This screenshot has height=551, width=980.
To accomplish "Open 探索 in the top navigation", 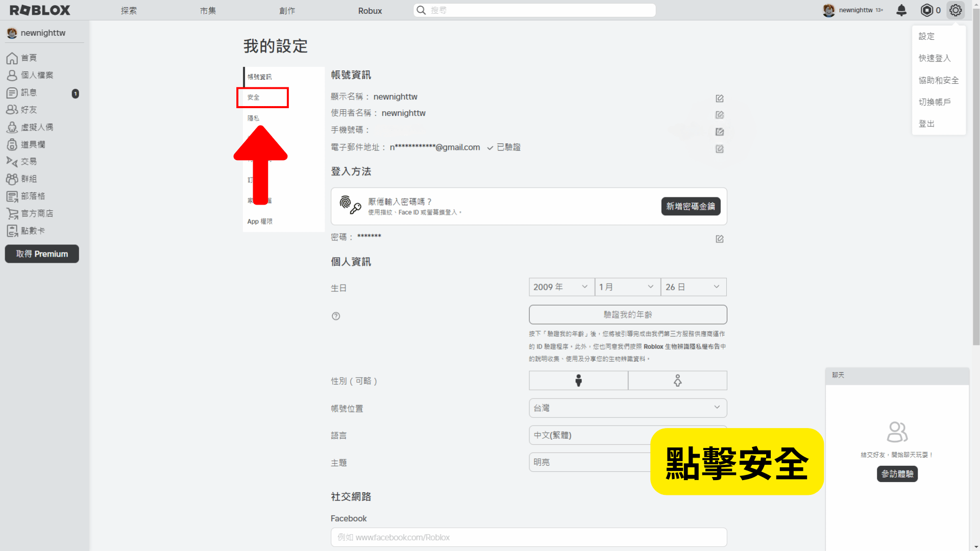I will tap(129, 11).
